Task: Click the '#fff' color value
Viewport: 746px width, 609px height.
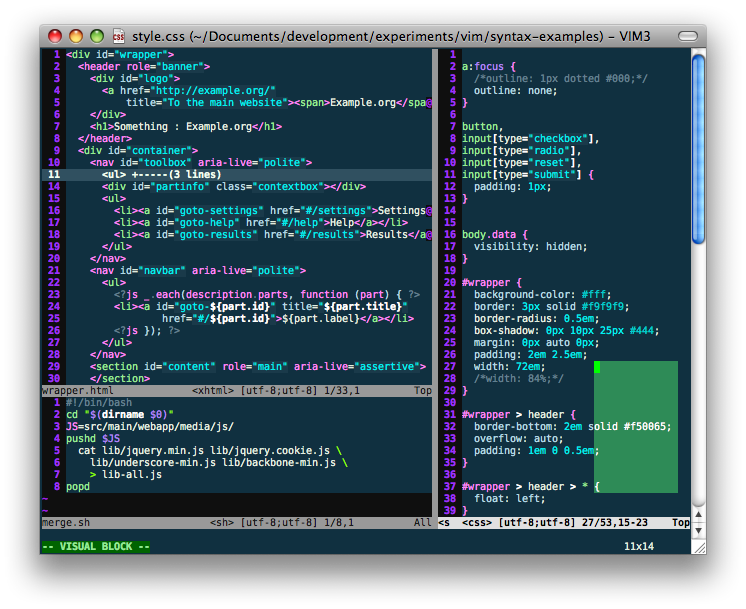Action: pyautogui.click(x=593, y=295)
